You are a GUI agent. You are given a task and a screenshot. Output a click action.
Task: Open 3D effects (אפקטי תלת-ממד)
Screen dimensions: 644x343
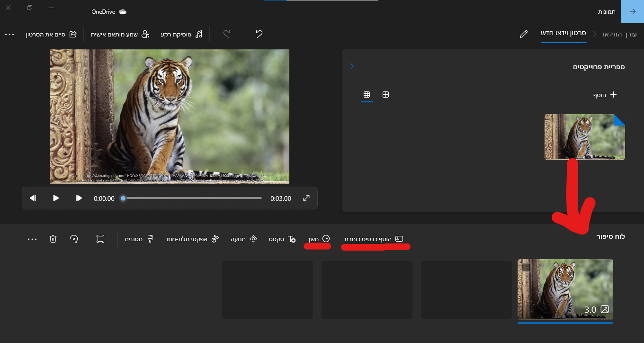[192, 239]
